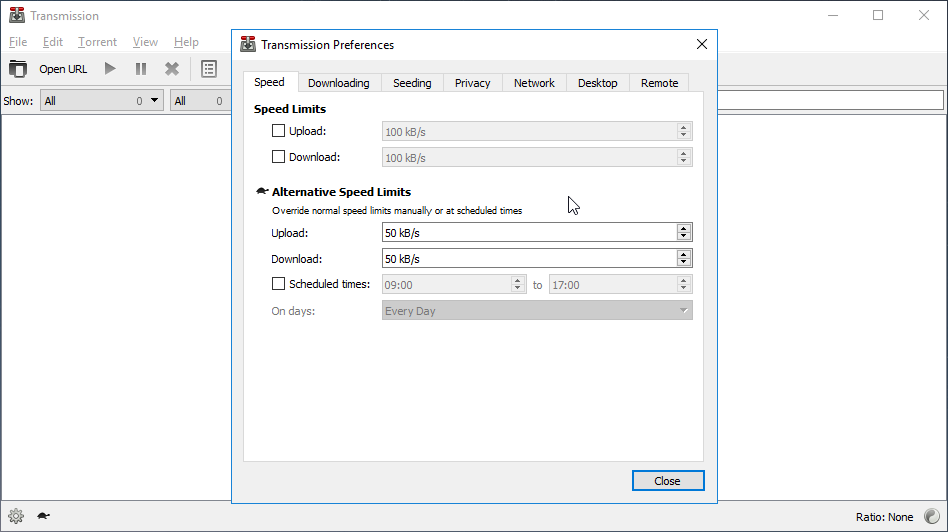Open the Show All status filter dropdown
The width and height of the screenshot is (948, 532).
[x=102, y=101]
